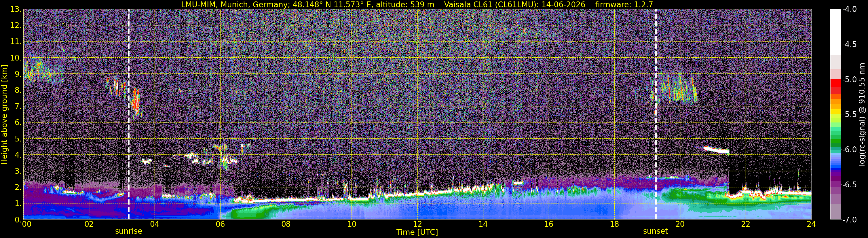
Task: Click the '06' time axis tick label
Action: [220, 224]
